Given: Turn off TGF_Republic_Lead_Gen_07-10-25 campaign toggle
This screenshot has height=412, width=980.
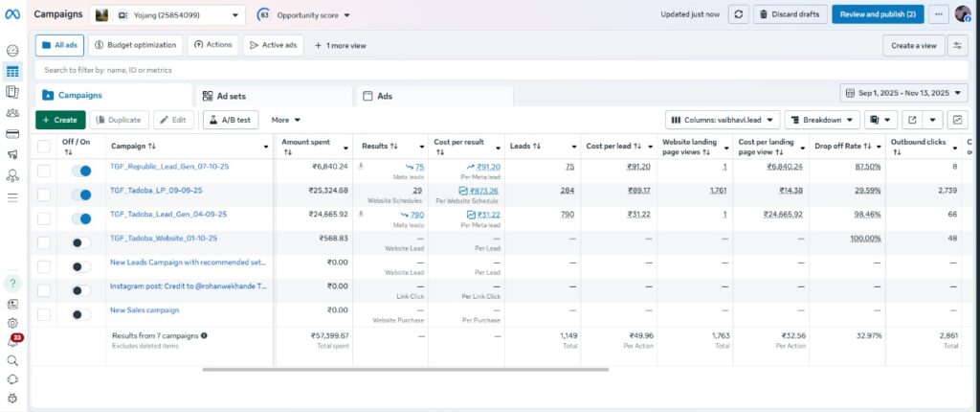Looking at the screenshot, I should coord(81,171).
